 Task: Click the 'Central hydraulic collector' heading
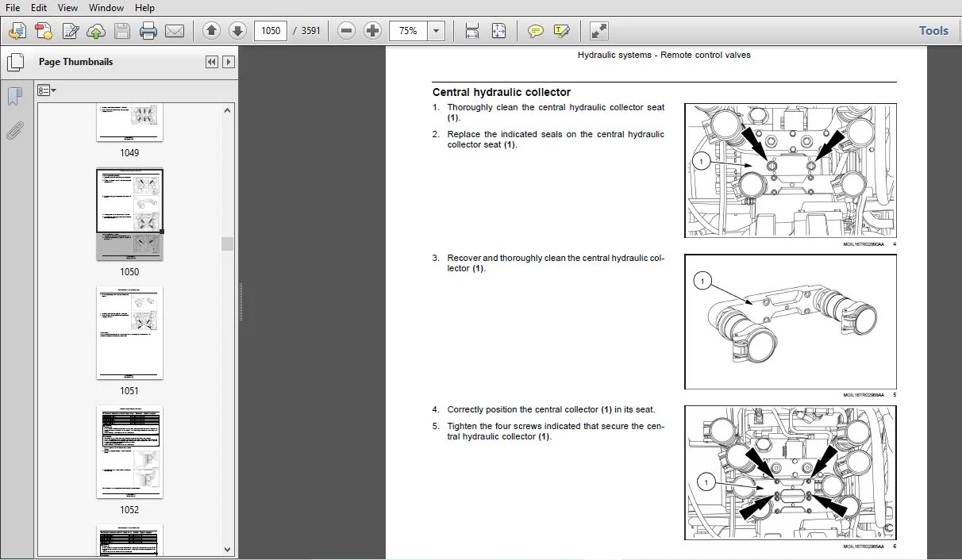coord(502,93)
